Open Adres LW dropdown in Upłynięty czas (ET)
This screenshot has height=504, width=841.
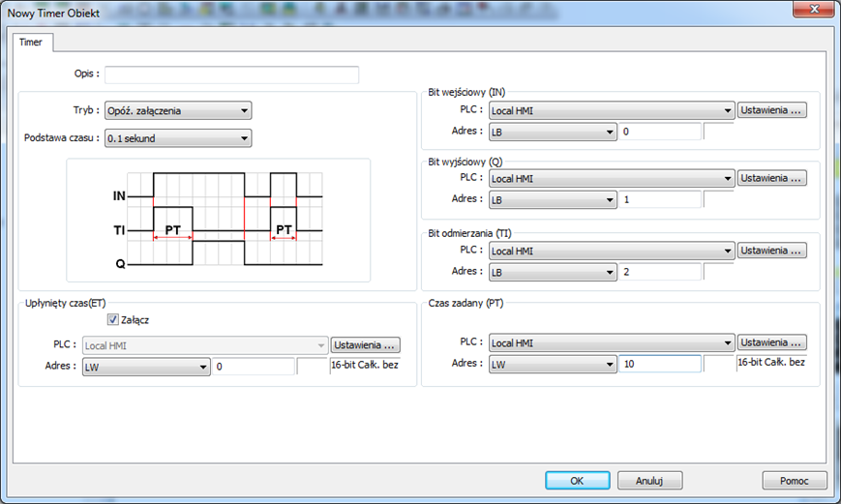[x=146, y=368]
